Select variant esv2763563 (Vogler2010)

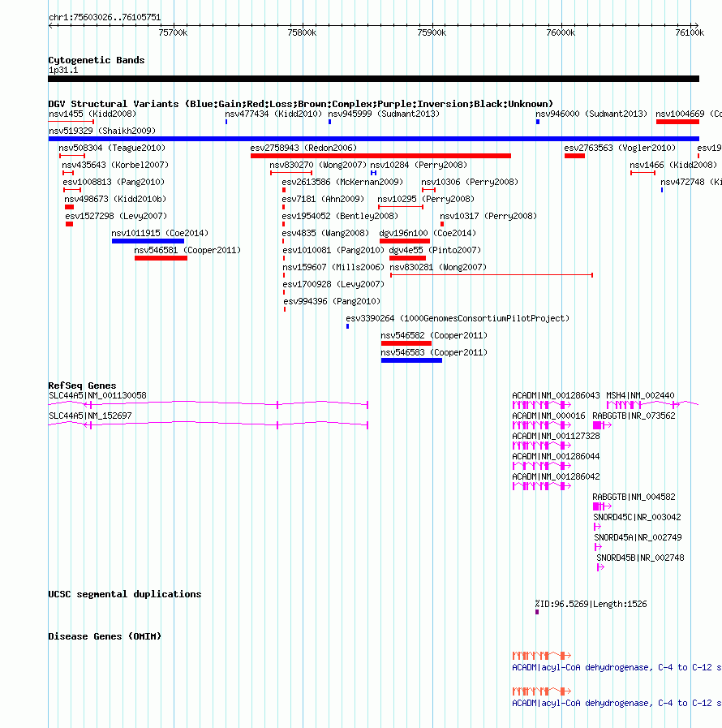click(620, 148)
